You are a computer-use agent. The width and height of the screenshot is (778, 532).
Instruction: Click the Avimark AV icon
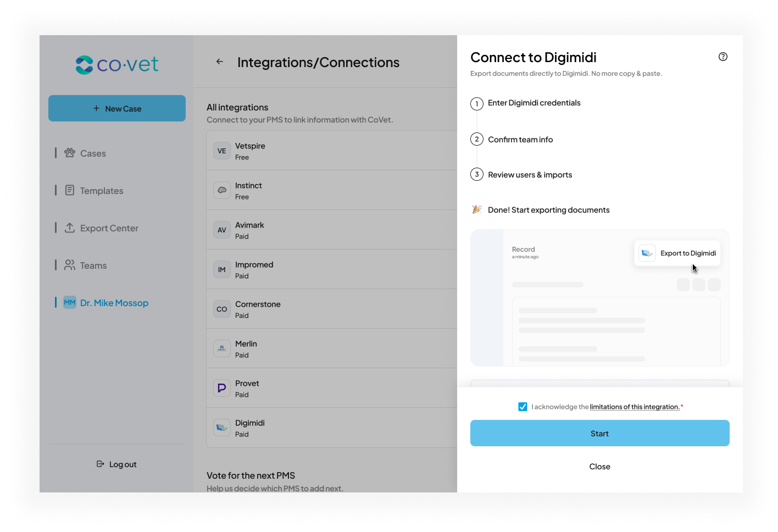coord(222,230)
